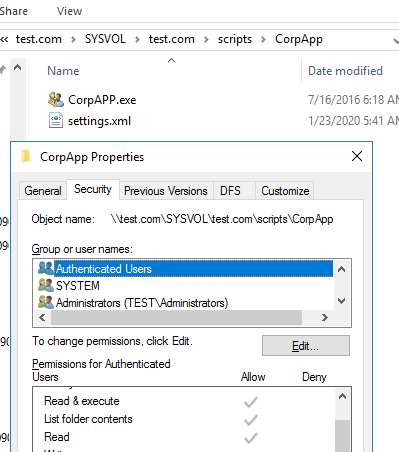The height and width of the screenshot is (452, 399).
Task: Open the View ribbon menu
Action: tap(69, 11)
